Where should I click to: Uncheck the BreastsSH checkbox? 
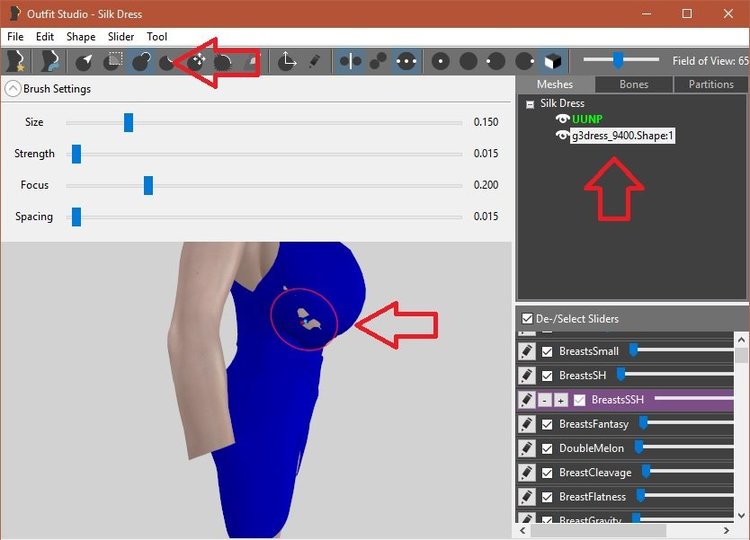coord(547,376)
